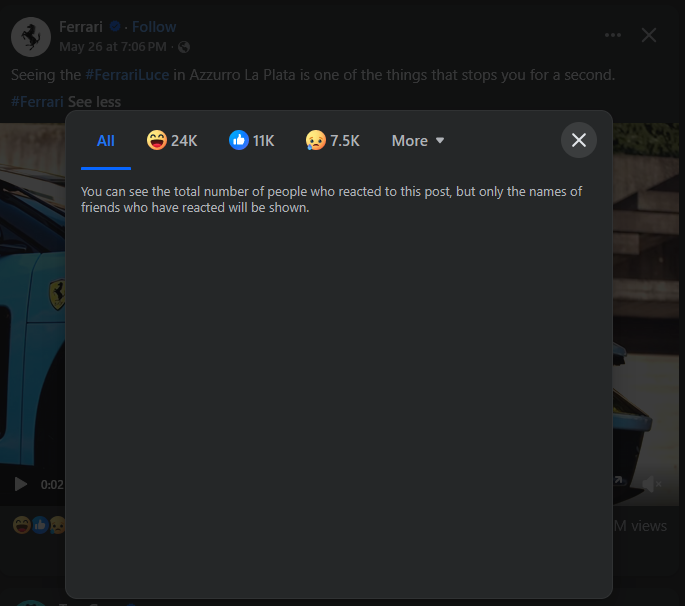The image size is (685, 606).
Task: Click the verified badge beside Ferrari
Action: [x=115, y=27]
